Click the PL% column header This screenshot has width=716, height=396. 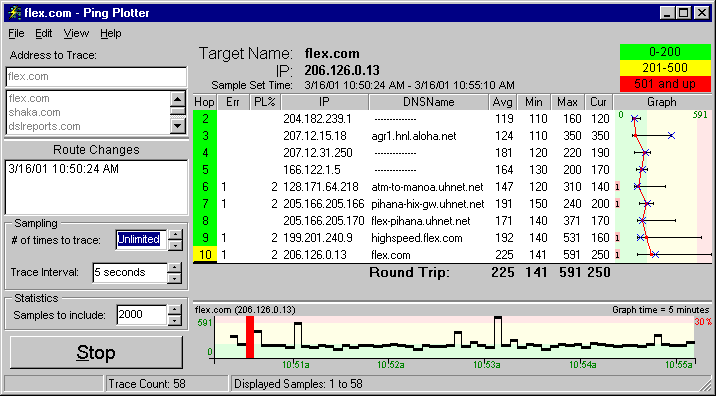coord(265,102)
